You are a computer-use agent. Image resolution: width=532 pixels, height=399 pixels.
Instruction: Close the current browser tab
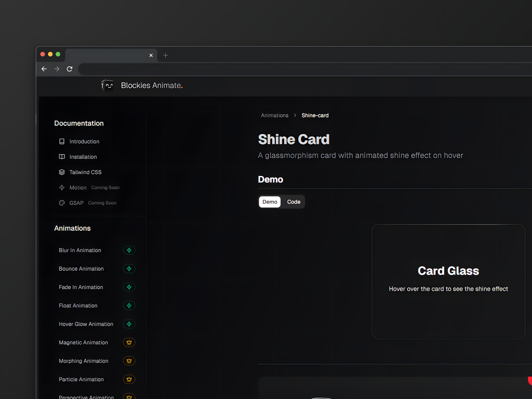click(x=151, y=55)
